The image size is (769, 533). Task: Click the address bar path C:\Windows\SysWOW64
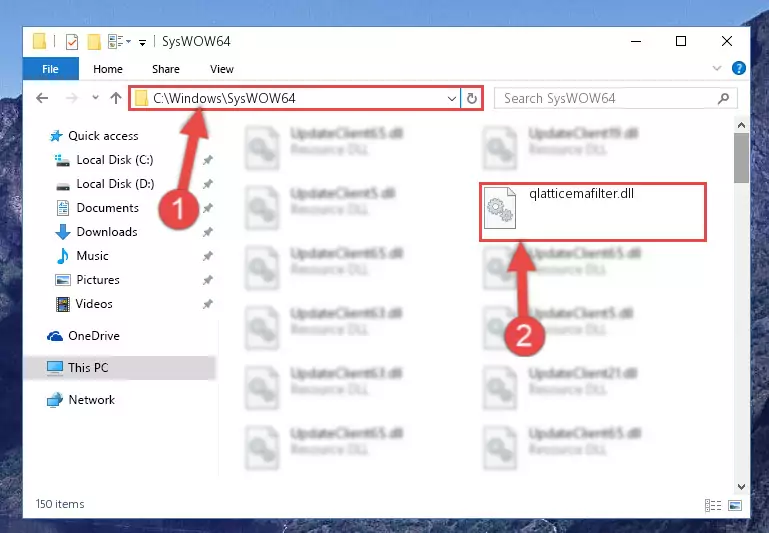[x=224, y=99]
